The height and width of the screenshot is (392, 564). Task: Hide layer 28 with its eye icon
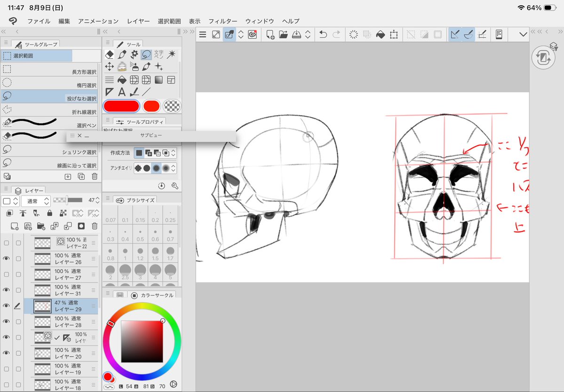pyautogui.click(x=6, y=321)
